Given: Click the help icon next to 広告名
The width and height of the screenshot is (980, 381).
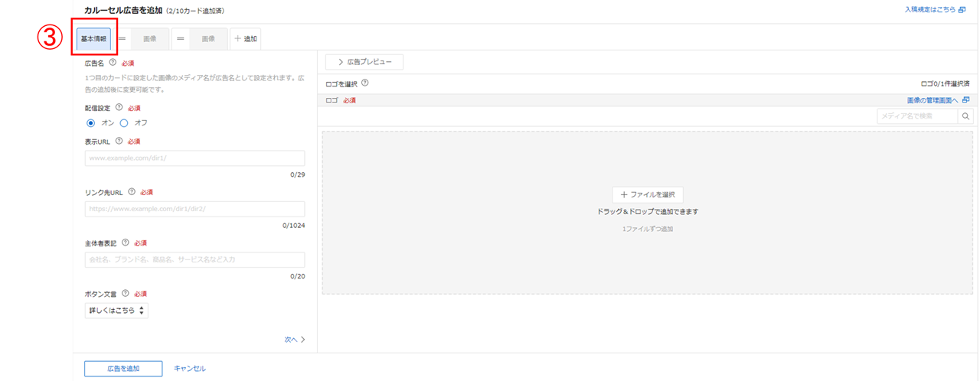Looking at the screenshot, I should point(113,63).
